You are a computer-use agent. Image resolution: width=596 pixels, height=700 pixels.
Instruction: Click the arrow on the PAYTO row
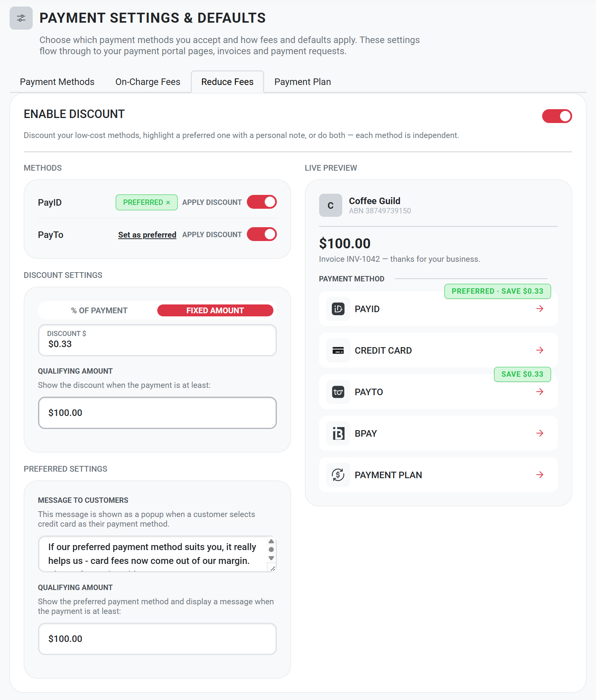click(x=540, y=392)
